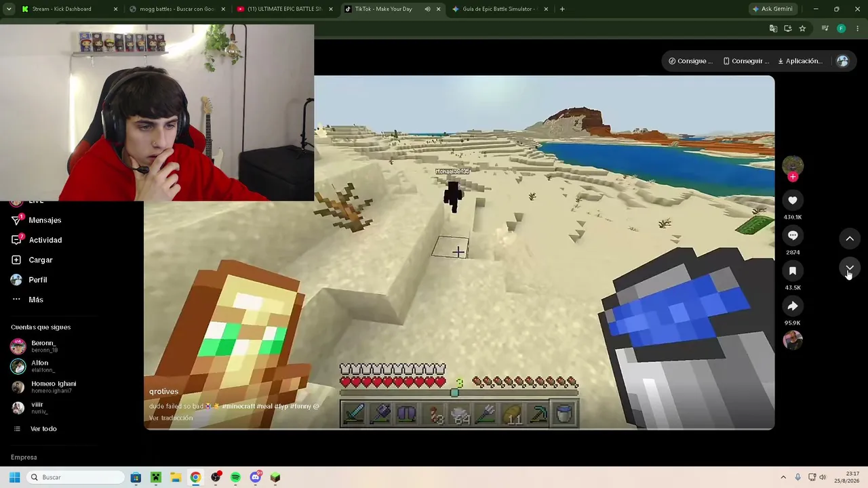Follow the creator via red plus badge
Image resolution: width=868 pixels, height=488 pixels.
coord(793,177)
